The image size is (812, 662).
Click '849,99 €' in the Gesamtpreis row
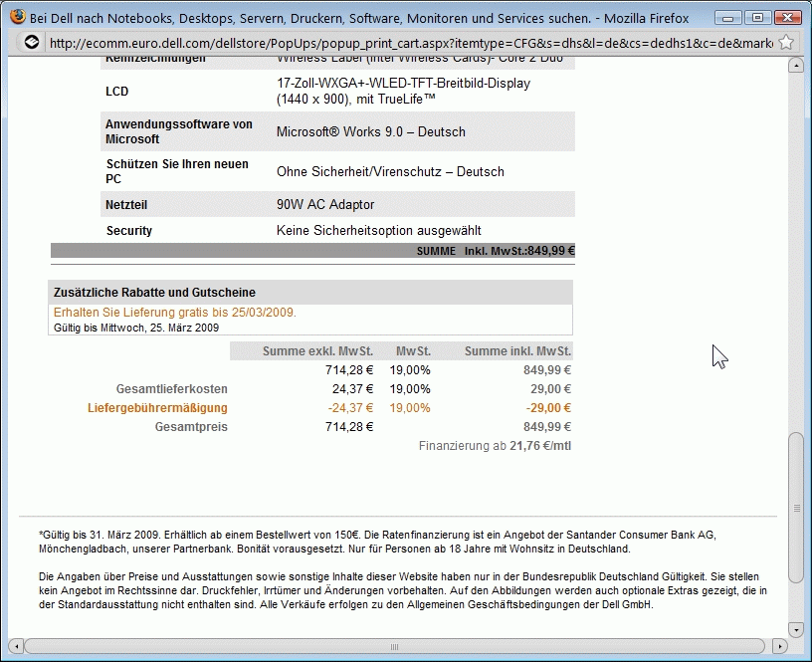click(x=547, y=427)
